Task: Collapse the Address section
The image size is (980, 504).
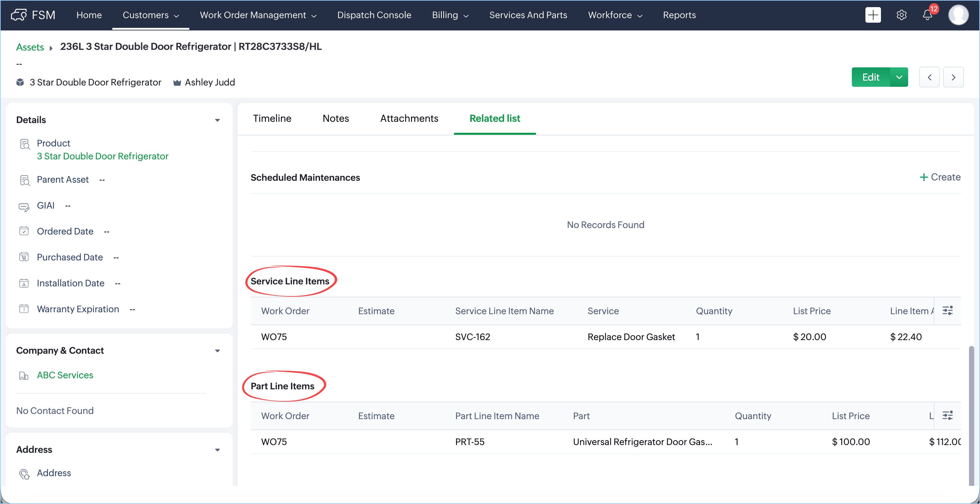Action: pos(217,450)
